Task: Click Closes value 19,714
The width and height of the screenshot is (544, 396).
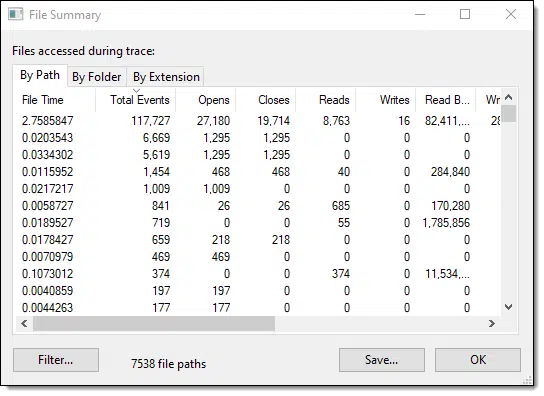Action: (273, 121)
